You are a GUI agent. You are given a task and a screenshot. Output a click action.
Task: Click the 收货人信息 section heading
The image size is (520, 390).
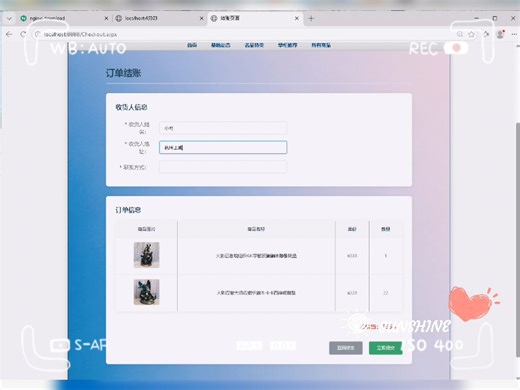[131, 107]
